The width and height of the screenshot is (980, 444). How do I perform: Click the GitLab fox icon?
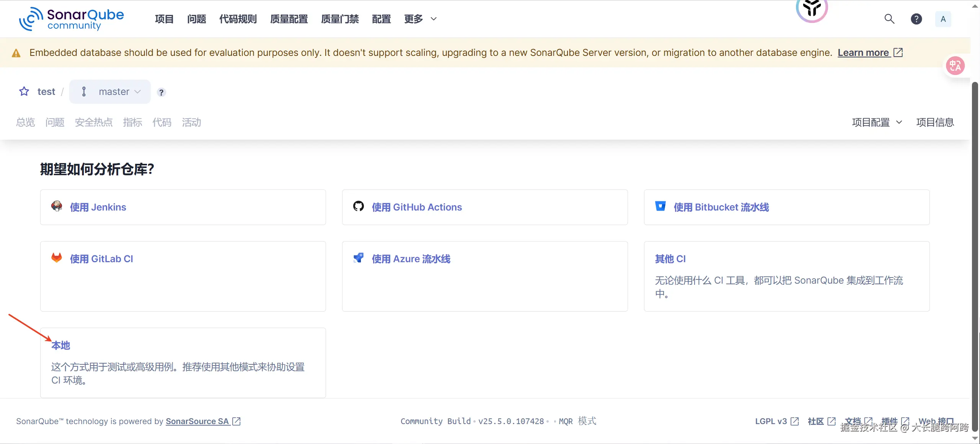[x=57, y=258]
